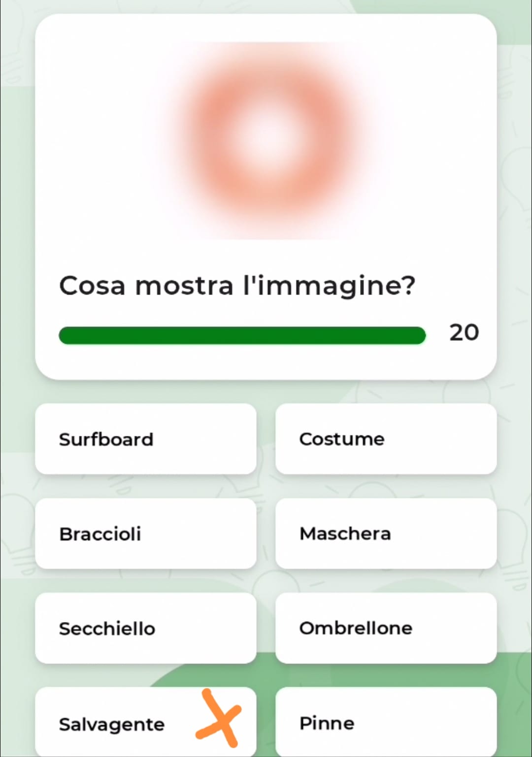Screen dimensions: 532x757
Task: Choose the Ombrellone option
Action: tap(386, 628)
